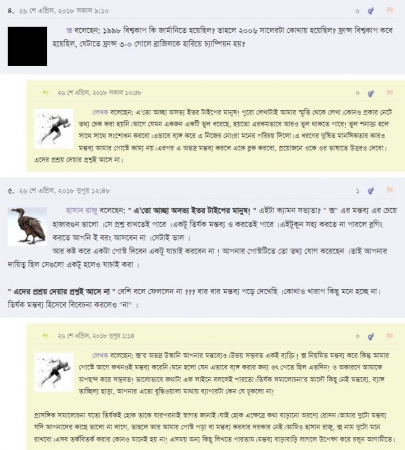405x450 pixels.
Task: Like comment 4 with the purple icon
Action: [x=371, y=11]
